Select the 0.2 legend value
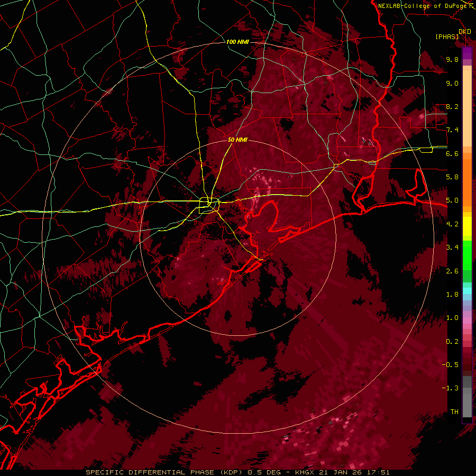Image resolution: width=476 pixels, height=476 pixels. [452, 342]
